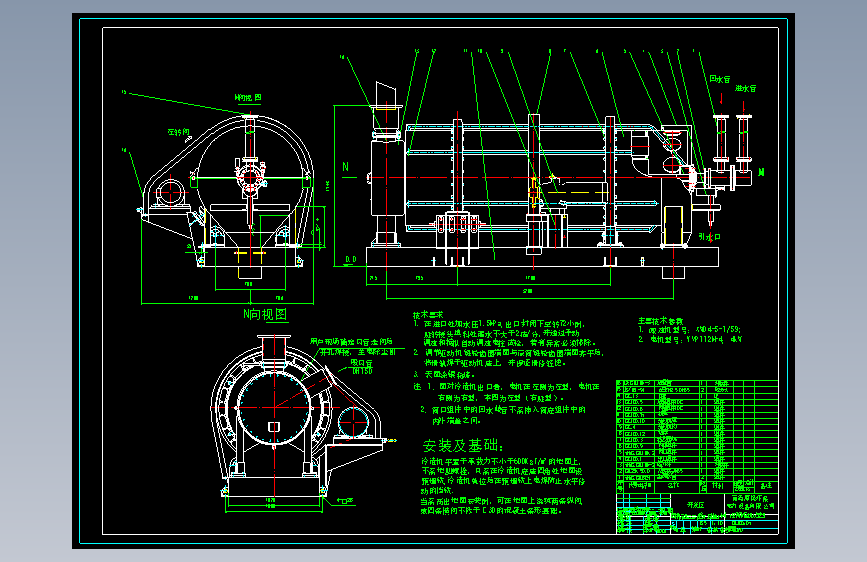
Task: Click the '吸风管' label above DN150
Action: pos(362,363)
